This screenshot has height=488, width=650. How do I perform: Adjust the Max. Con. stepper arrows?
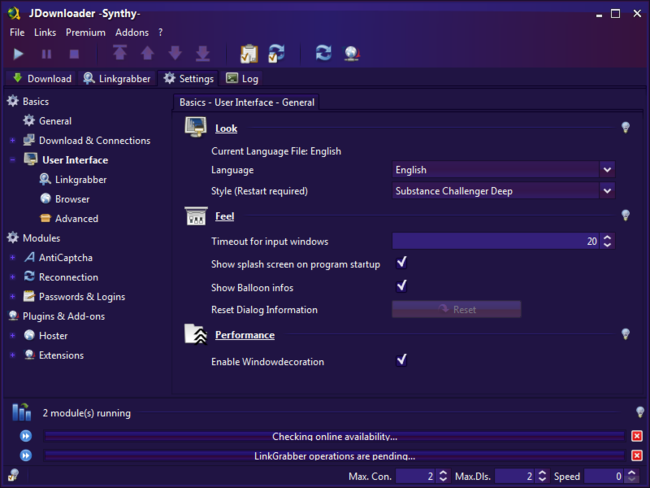pyautogui.click(x=443, y=476)
